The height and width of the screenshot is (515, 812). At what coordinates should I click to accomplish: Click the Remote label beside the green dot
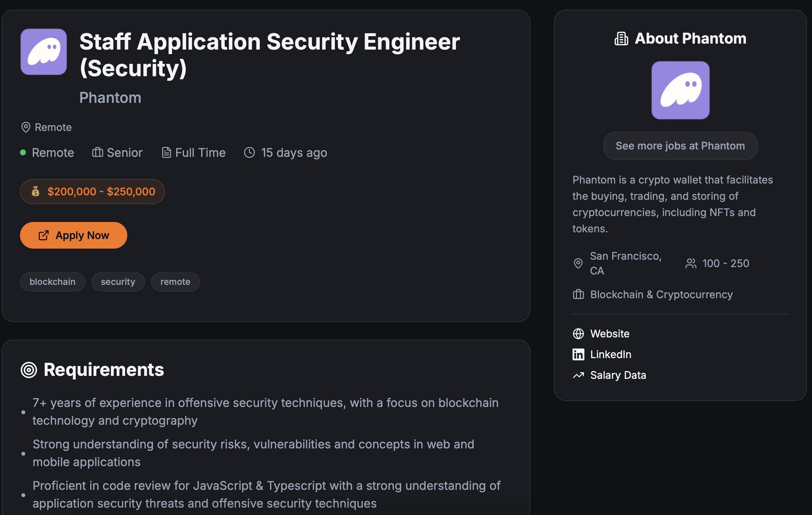[53, 152]
